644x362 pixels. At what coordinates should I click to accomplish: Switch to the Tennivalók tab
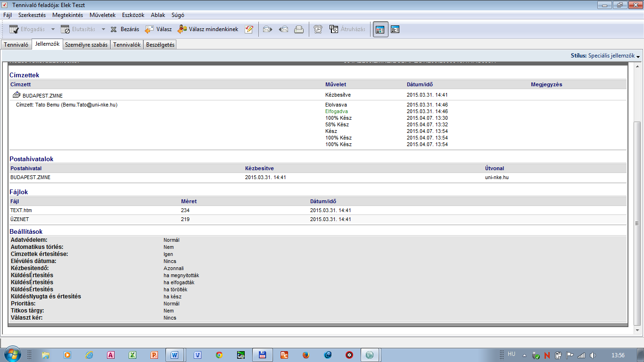pos(127,45)
